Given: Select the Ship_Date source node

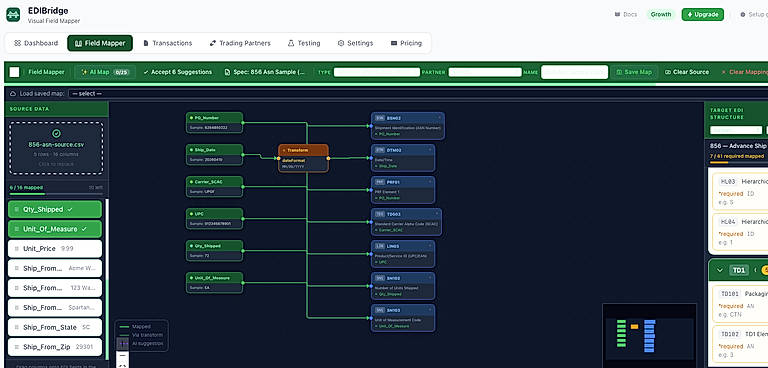Looking at the screenshot, I should [215, 155].
